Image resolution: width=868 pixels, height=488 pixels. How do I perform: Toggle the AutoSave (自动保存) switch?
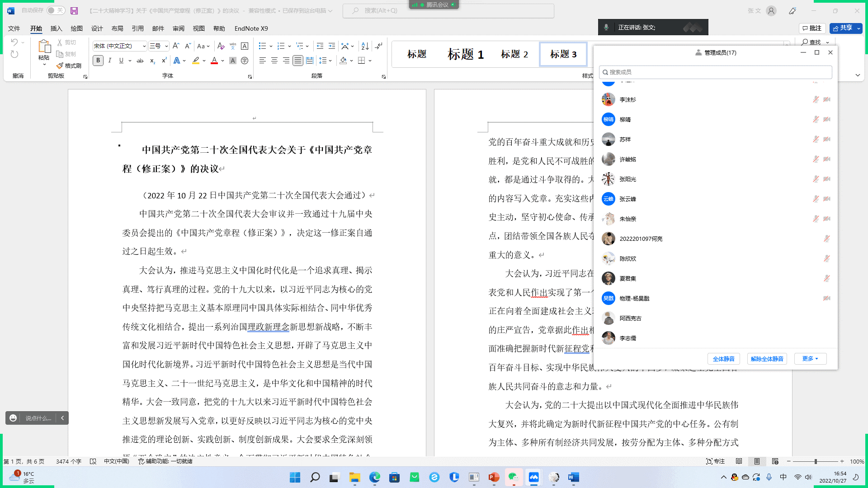56,10
